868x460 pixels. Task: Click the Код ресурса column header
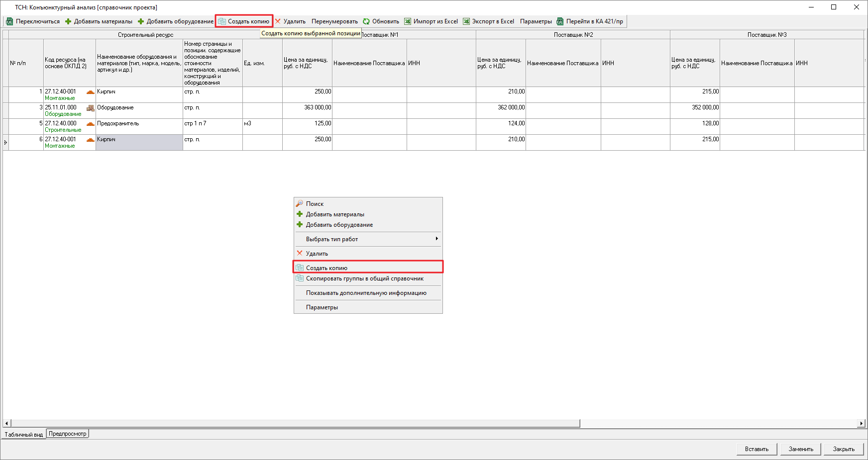[69, 63]
